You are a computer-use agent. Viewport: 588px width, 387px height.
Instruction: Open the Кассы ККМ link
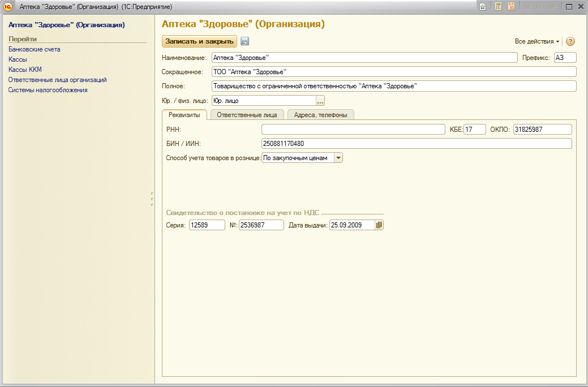coord(25,70)
